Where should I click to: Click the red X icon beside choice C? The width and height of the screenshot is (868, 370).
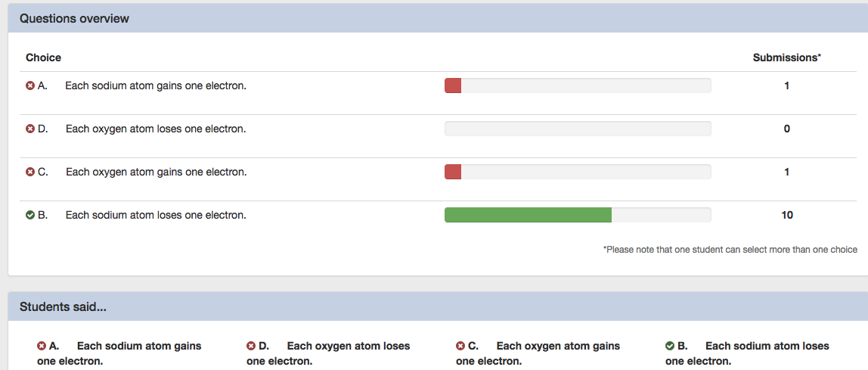(x=30, y=173)
